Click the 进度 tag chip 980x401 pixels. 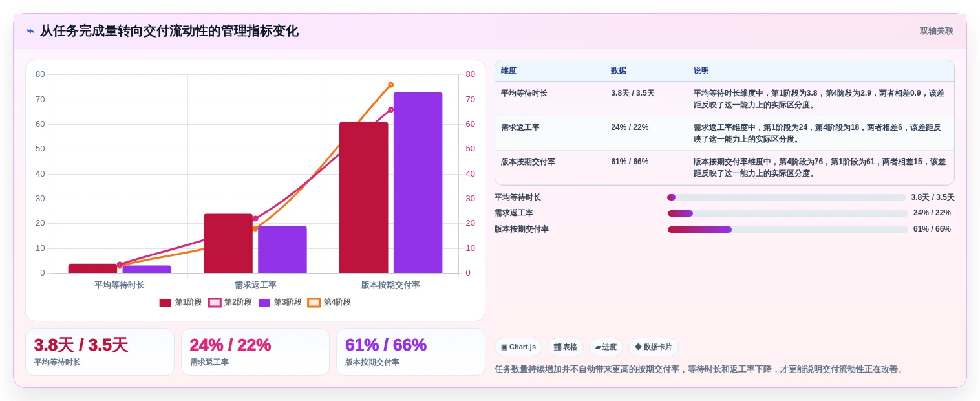(x=606, y=347)
